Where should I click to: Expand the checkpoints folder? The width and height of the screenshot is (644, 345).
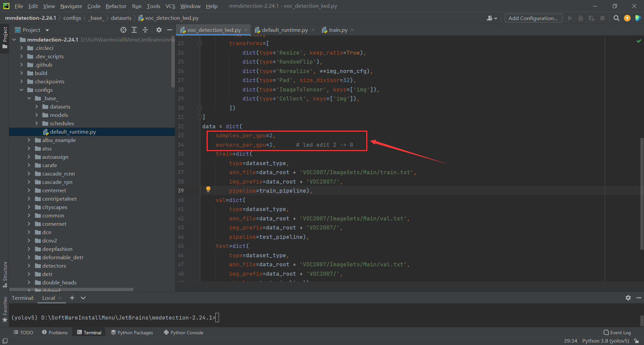[x=21, y=81]
